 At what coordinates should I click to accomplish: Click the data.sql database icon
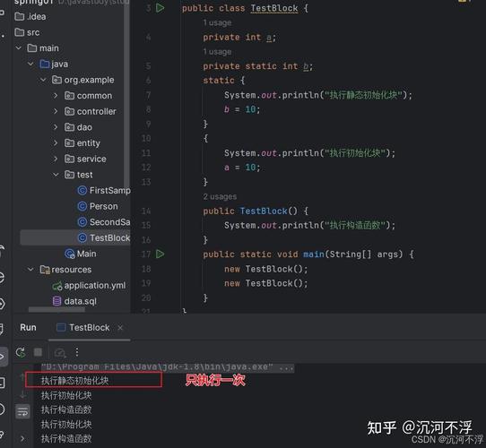coord(56,301)
